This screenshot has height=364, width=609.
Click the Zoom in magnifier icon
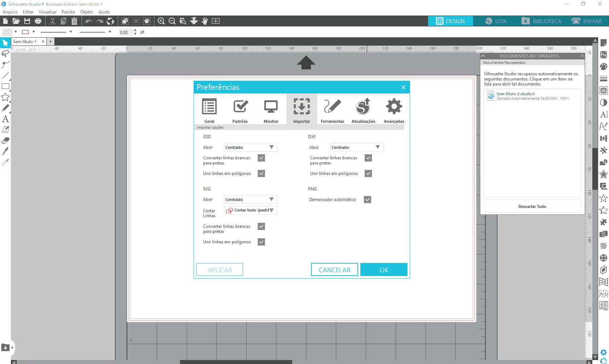[161, 21]
